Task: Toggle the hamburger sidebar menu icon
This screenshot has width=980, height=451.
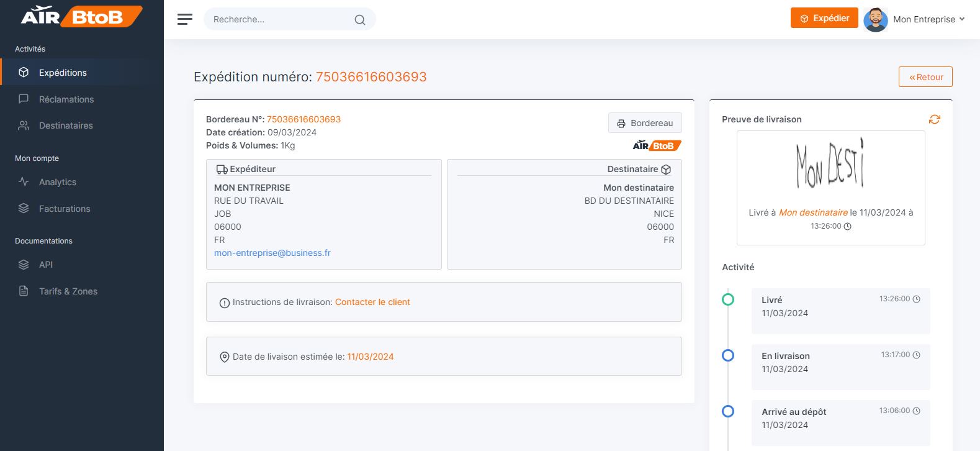Action: coord(184,19)
